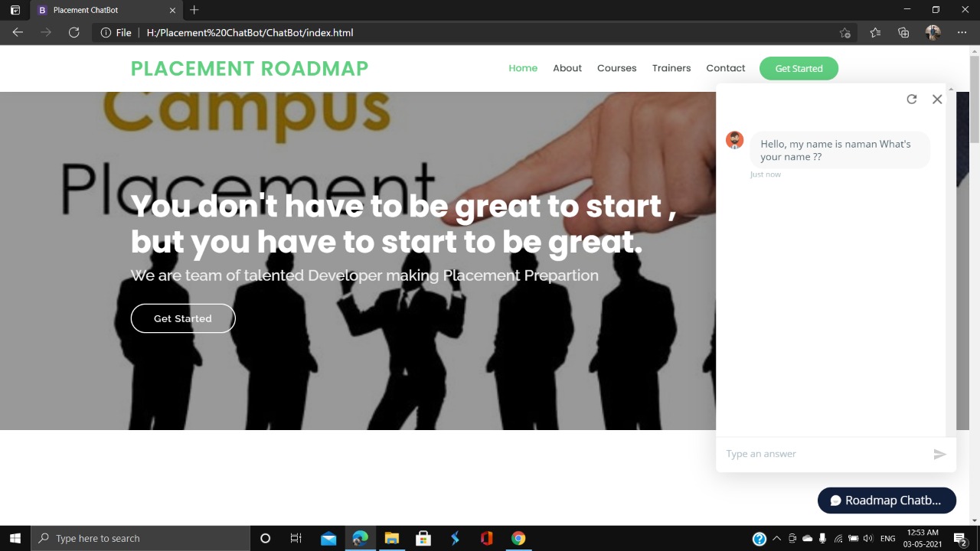Click outlined Get Started hero button
Viewport: 980px width, 551px height.
click(x=183, y=318)
